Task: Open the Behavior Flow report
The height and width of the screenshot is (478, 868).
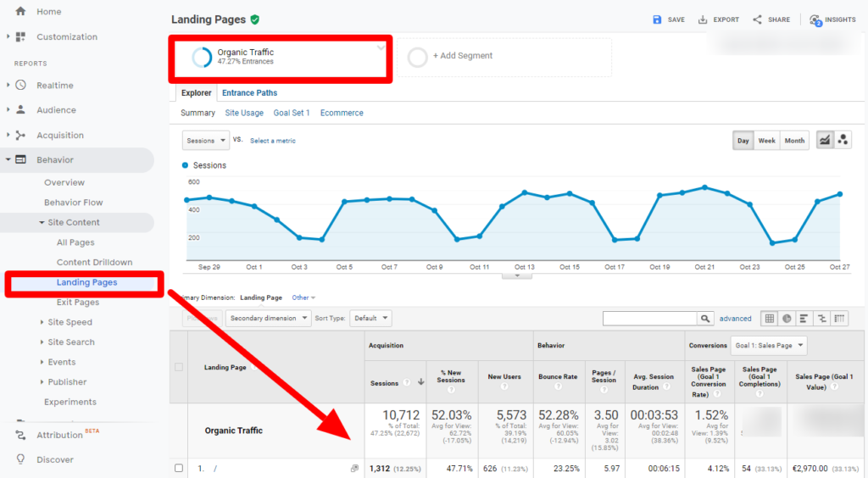Action: tap(74, 203)
